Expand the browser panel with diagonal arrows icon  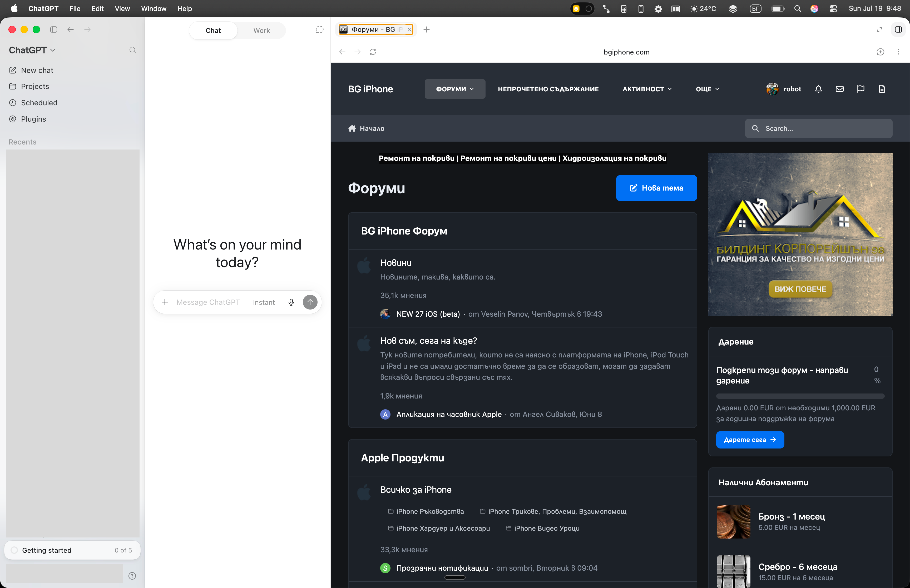pyautogui.click(x=879, y=29)
